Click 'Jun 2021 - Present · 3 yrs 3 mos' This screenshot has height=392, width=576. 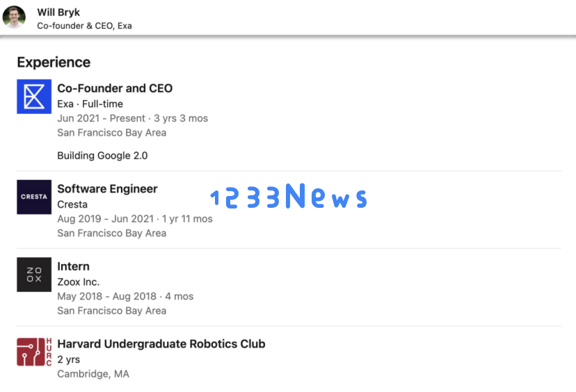pyautogui.click(x=133, y=118)
